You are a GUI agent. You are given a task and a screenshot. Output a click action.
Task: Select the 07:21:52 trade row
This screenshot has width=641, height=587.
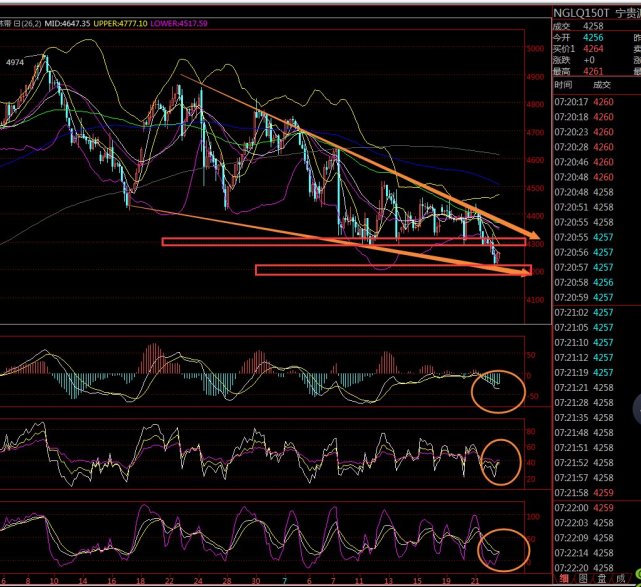[x=584, y=463]
